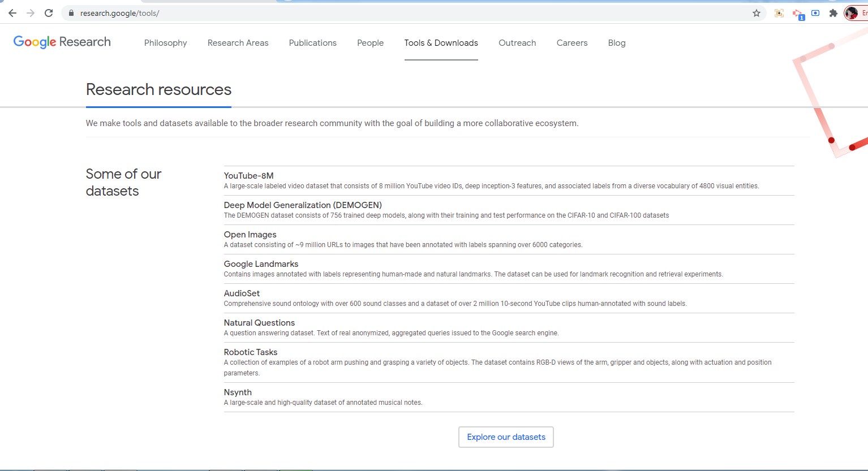Viewport: 868px width, 471px height.
Task: Open the orange camera capture extension
Action: (779, 13)
